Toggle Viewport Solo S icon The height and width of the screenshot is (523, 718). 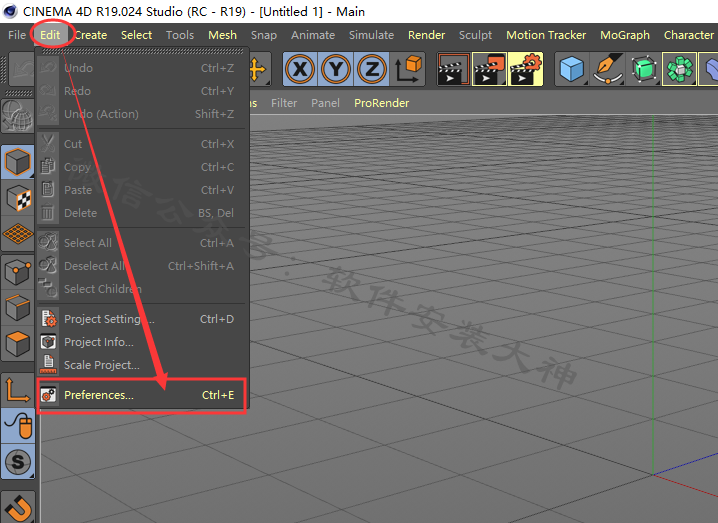[x=17, y=462]
